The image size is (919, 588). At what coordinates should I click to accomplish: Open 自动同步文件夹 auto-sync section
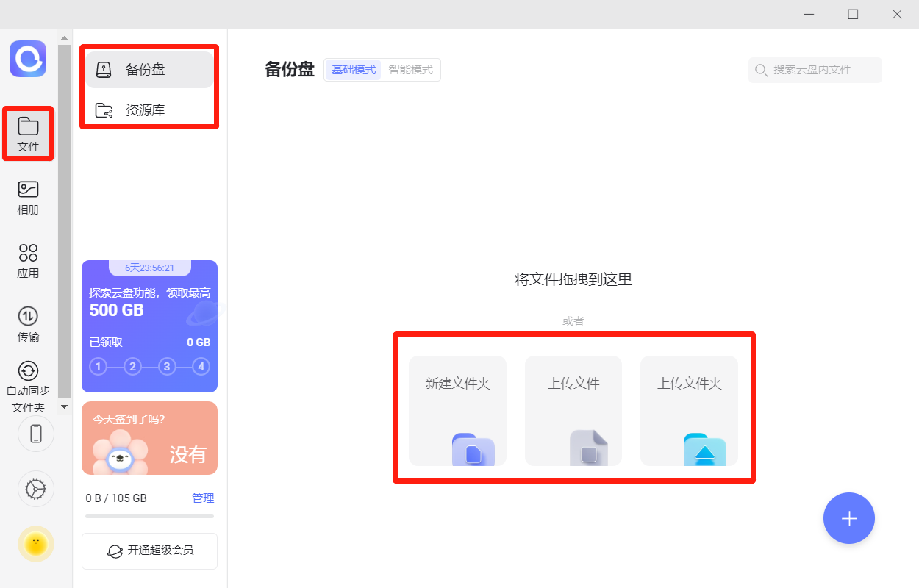tap(28, 387)
